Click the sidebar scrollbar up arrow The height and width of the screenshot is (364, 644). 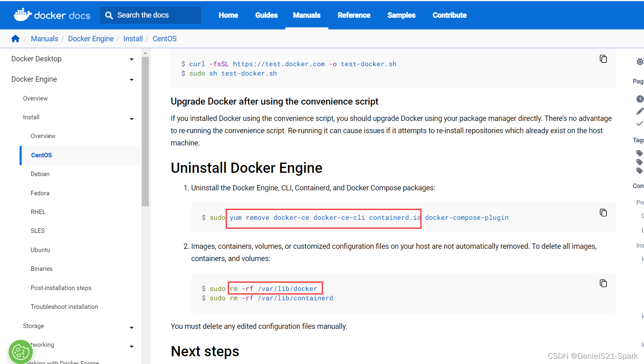click(x=145, y=53)
